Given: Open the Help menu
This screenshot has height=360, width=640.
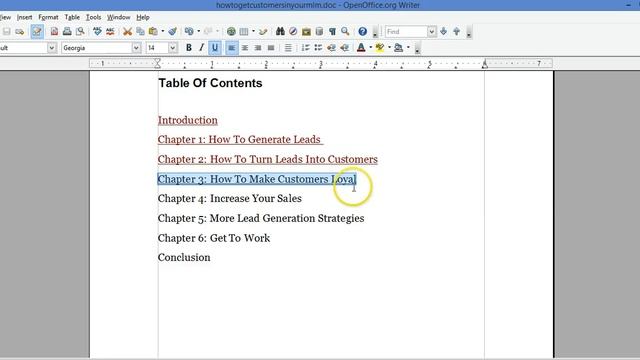Looking at the screenshot, I should click(142, 17).
